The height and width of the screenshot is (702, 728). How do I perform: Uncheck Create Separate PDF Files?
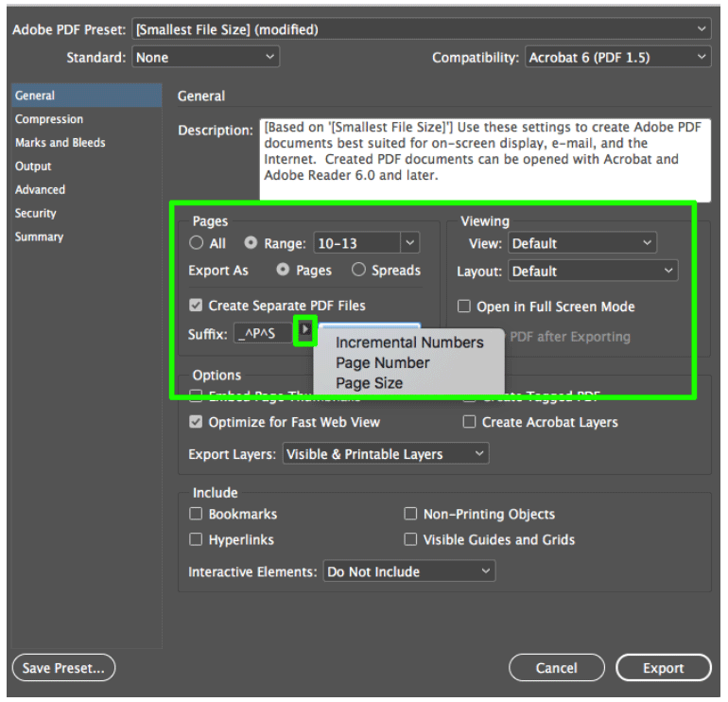(x=196, y=306)
